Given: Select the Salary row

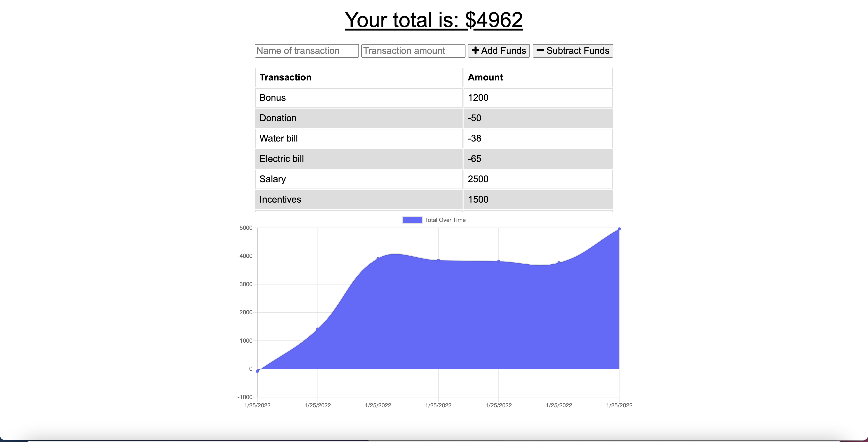Looking at the screenshot, I should (358, 179).
